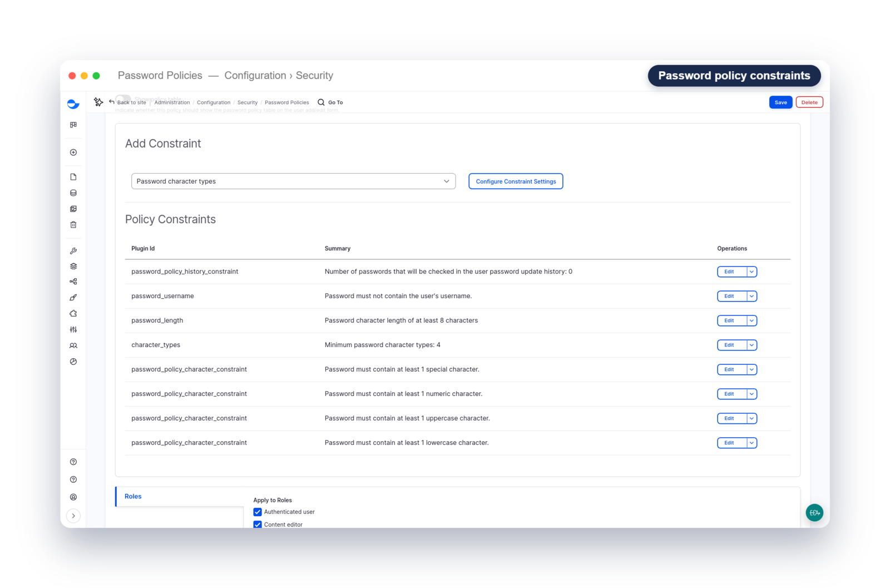The image size is (890, 588).
Task: Edit the uppercase character constraint
Action: tap(731, 418)
